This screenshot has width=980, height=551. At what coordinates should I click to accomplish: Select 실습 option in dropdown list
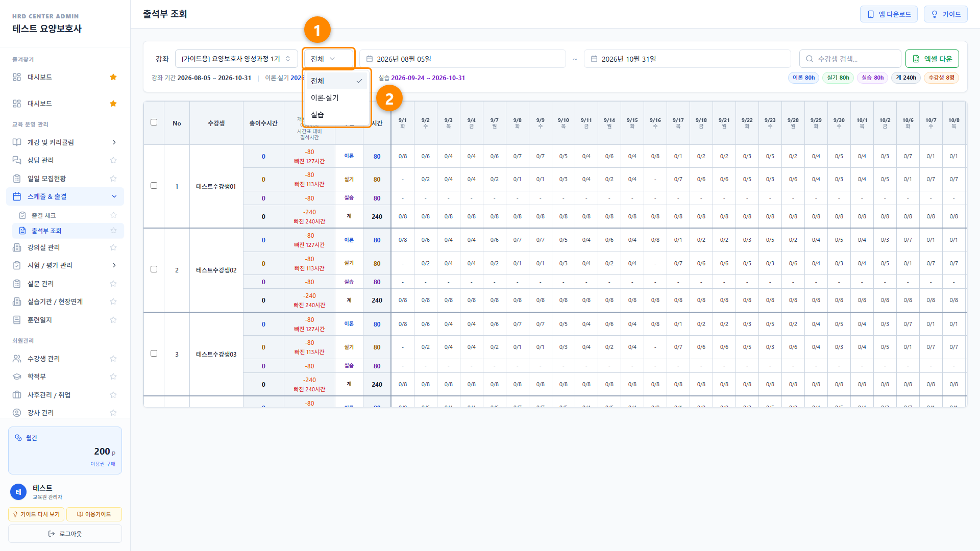coord(336,115)
